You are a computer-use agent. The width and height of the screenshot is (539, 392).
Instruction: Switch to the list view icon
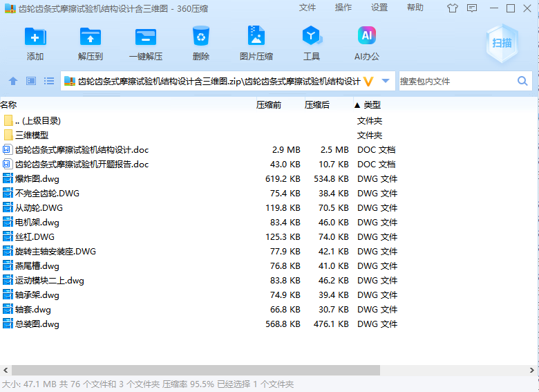(x=49, y=81)
